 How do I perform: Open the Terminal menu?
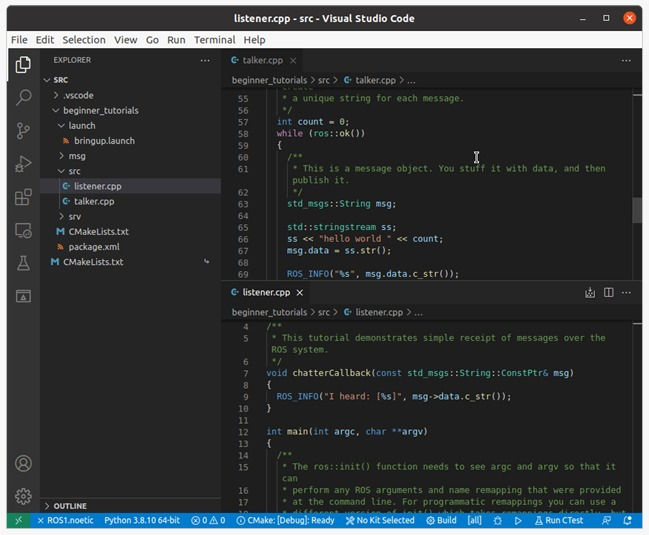click(x=214, y=40)
